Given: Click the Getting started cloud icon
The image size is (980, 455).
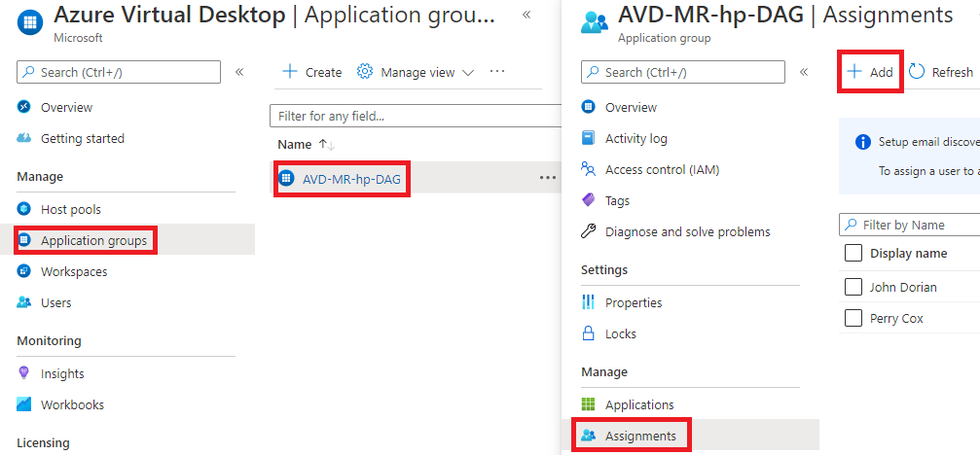Looking at the screenshot, I should coord(23,138).
